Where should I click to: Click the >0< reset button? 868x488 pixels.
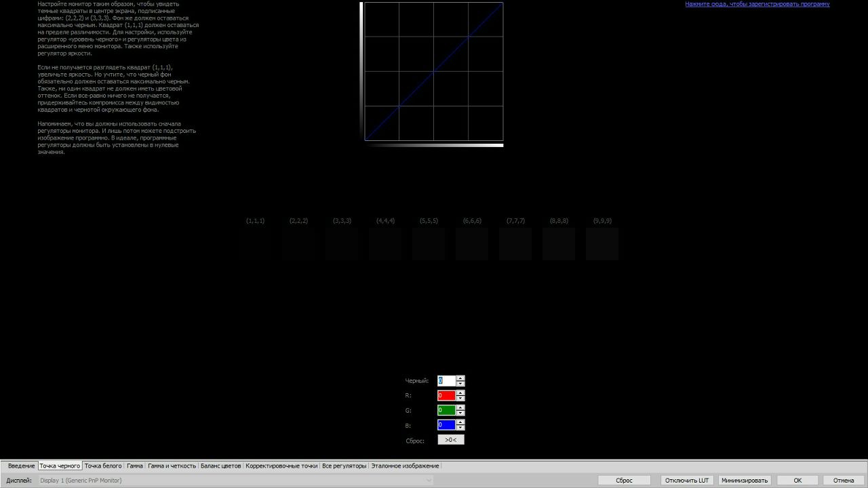450,440
